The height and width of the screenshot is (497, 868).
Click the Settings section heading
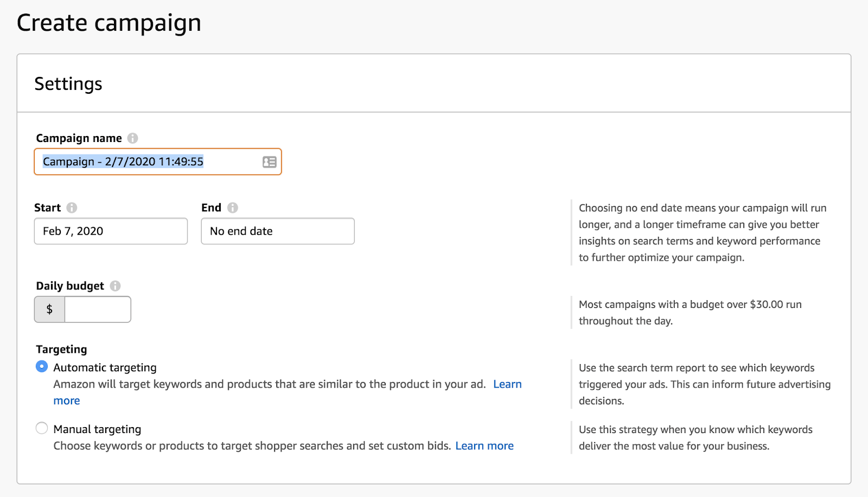coord(68,84)
